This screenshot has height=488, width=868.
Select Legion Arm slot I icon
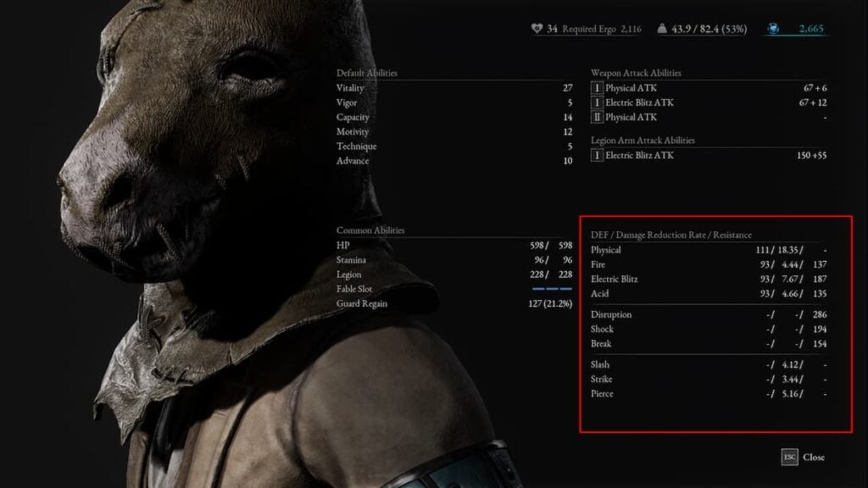[597, 156]
